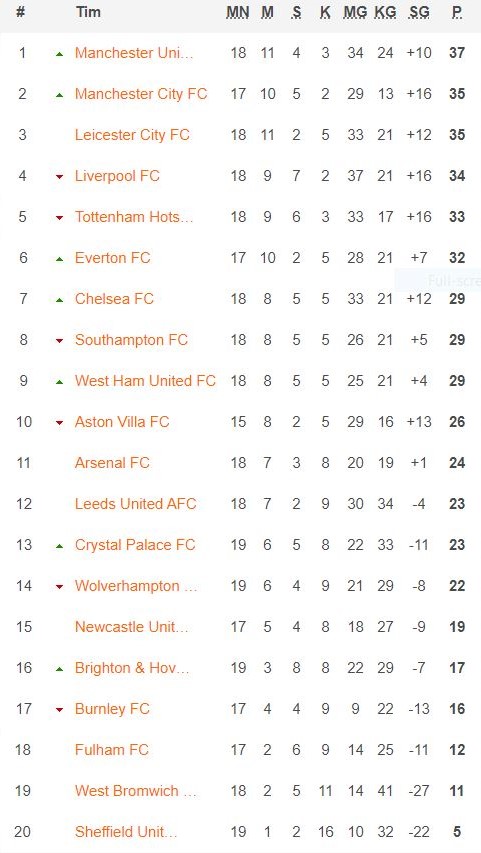Click red down arrow beside Liverpool FC
The height and width of the screenshot is (853, 481).
click(59, 177)
